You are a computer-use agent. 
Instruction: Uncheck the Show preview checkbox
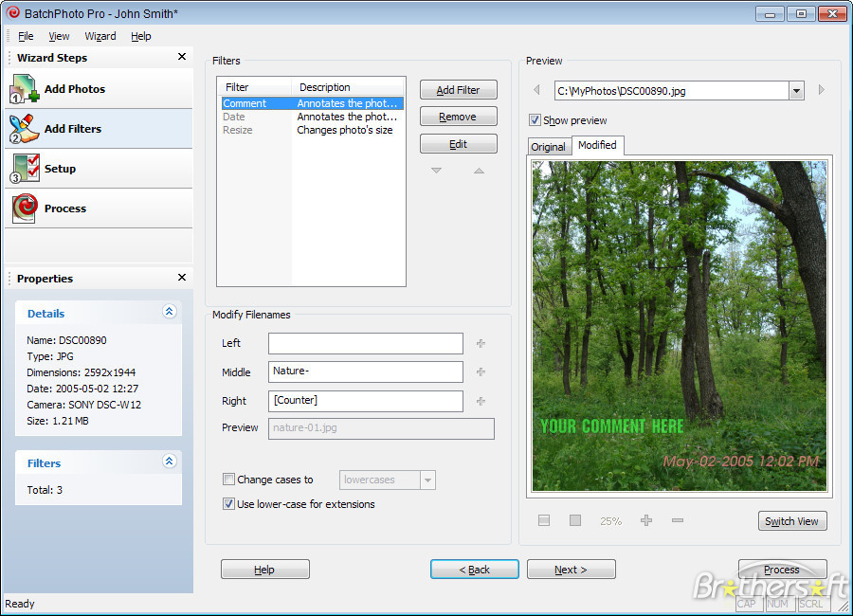(x=535, y=120)
